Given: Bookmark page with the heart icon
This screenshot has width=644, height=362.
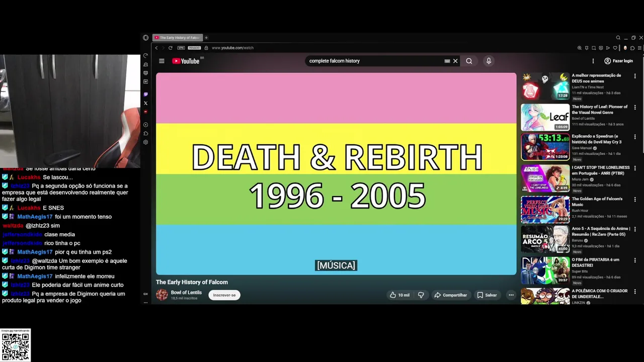Looking at the screenshot, I should click(615, 48).
